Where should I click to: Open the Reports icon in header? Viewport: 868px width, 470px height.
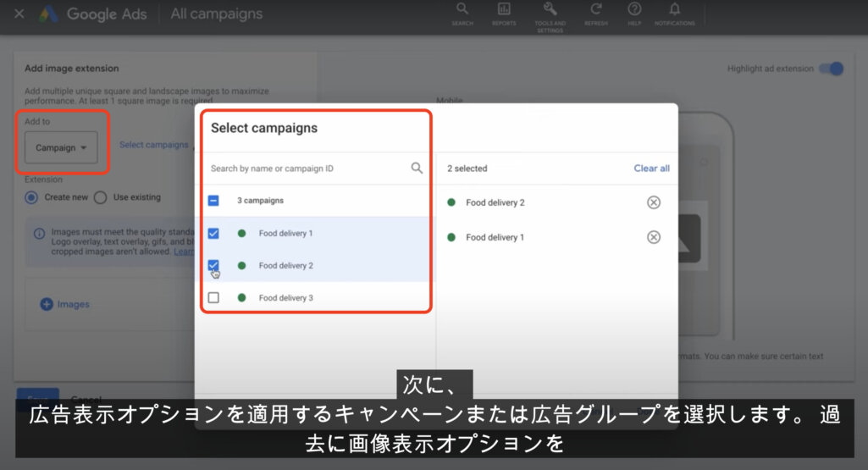504,9
